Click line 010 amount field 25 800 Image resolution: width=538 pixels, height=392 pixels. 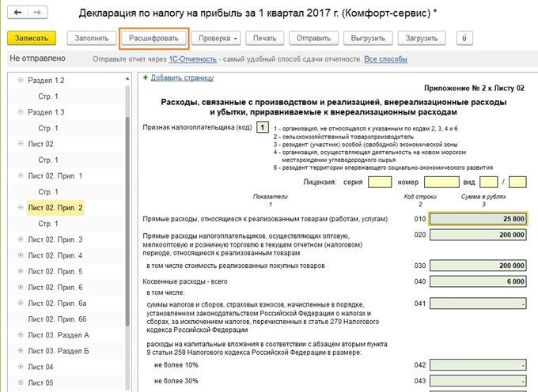[478, 219]
